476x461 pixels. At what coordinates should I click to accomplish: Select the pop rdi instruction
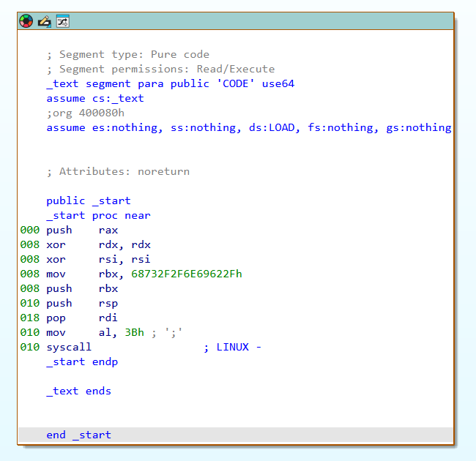click(x=82, y=318)
